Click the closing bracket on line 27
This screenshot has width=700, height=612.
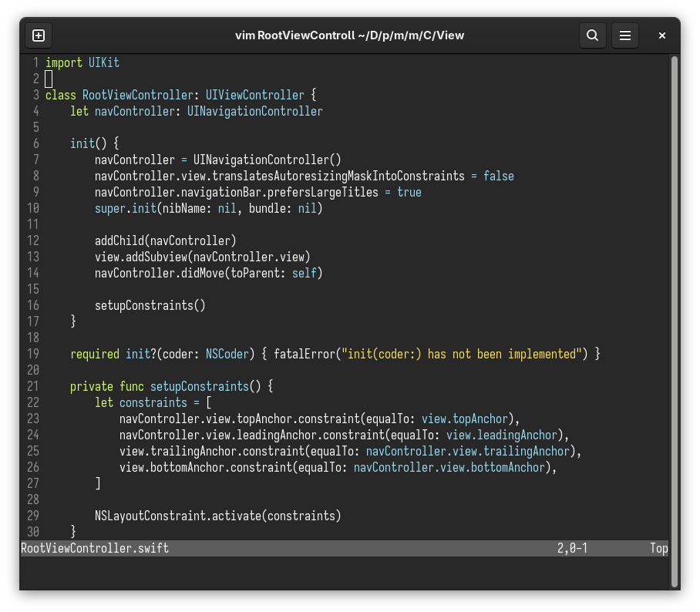[x=98, y=483]
